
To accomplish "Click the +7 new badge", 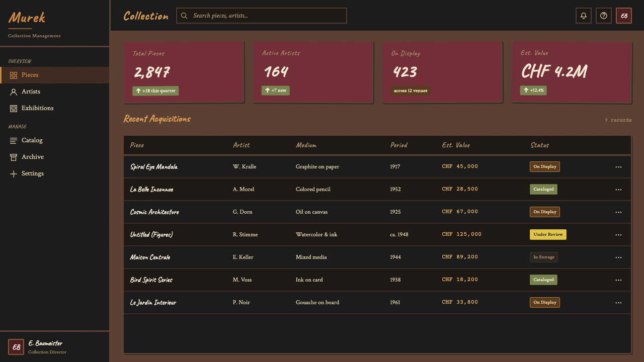I will click(x=276, y=90).
